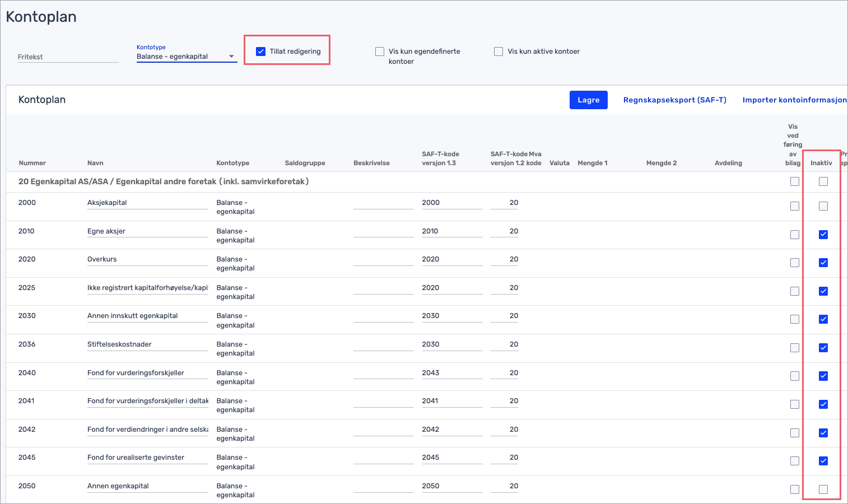Uncheck Inaktiv for account 2010 Egne aksjer
The height and width of the screenshot is (504, 848).
pos(823,235)
